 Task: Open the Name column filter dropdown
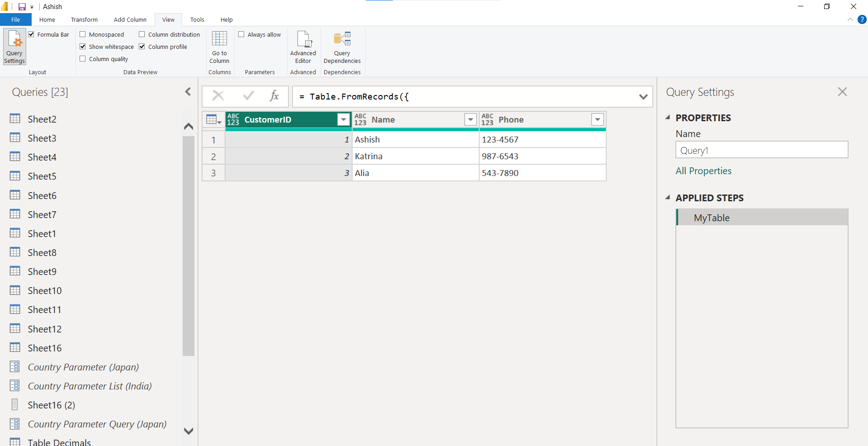click(x=470, y=119)
